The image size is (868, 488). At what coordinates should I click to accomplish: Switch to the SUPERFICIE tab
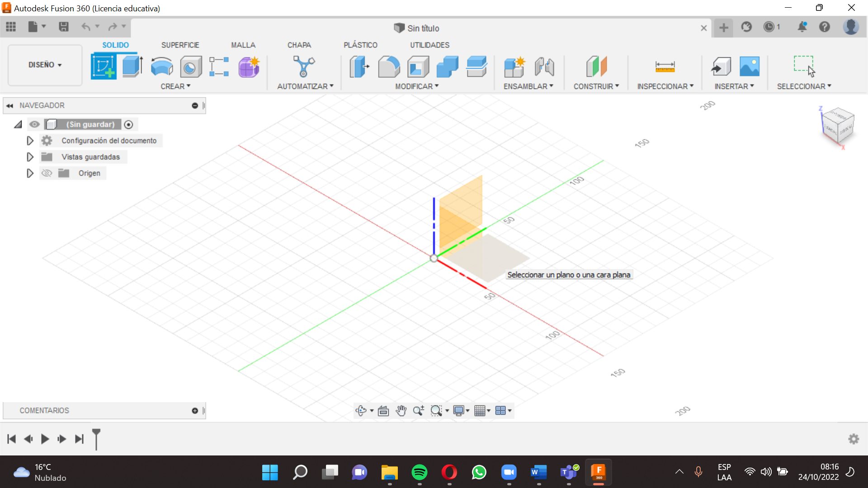[x=180, y=45]
